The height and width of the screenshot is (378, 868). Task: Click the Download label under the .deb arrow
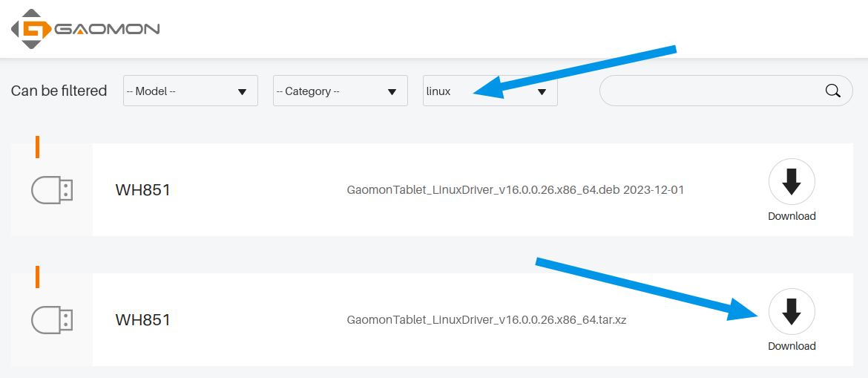click(792, 216)
